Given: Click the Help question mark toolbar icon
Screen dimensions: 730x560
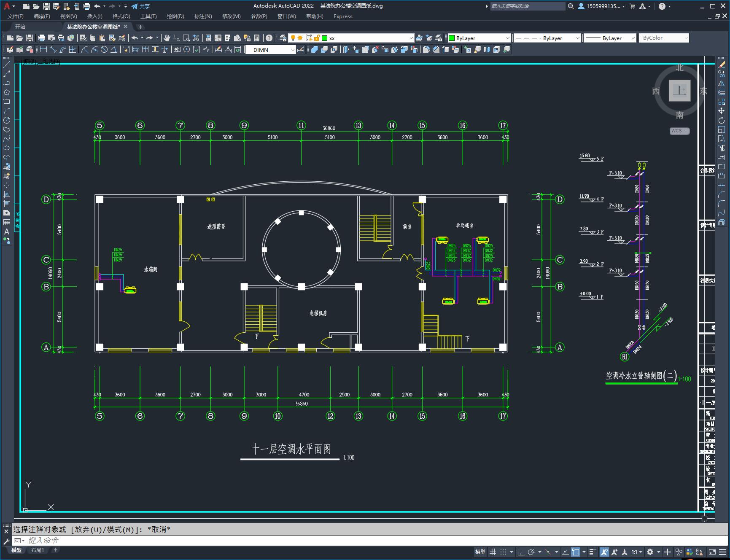Looking at the screenshot, I should 269,38.
